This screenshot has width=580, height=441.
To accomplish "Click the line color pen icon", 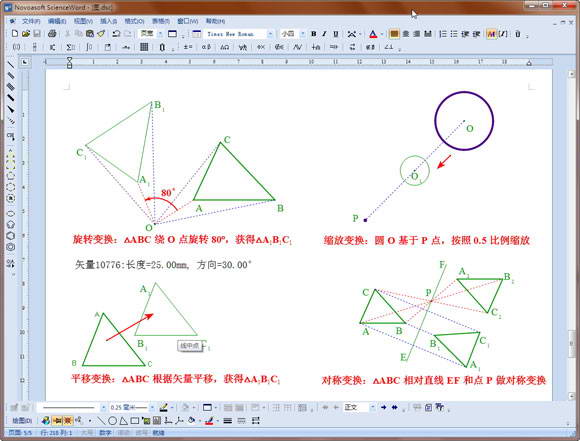I will 209,421.
